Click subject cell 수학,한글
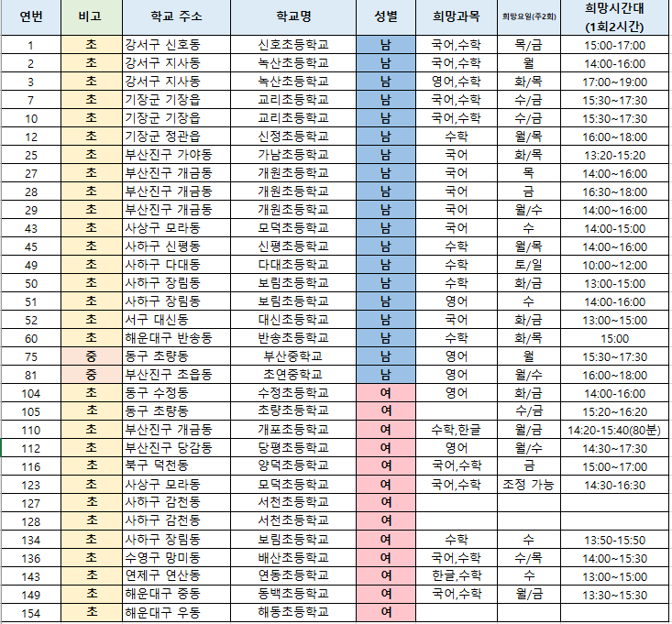The image size is (672, 624). point(457,430)
